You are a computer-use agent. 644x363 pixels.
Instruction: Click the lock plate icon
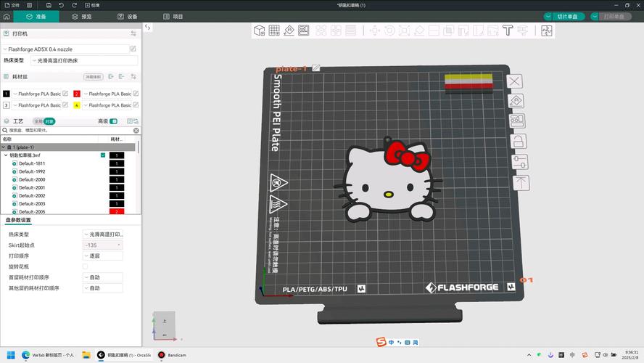[519, 142]
